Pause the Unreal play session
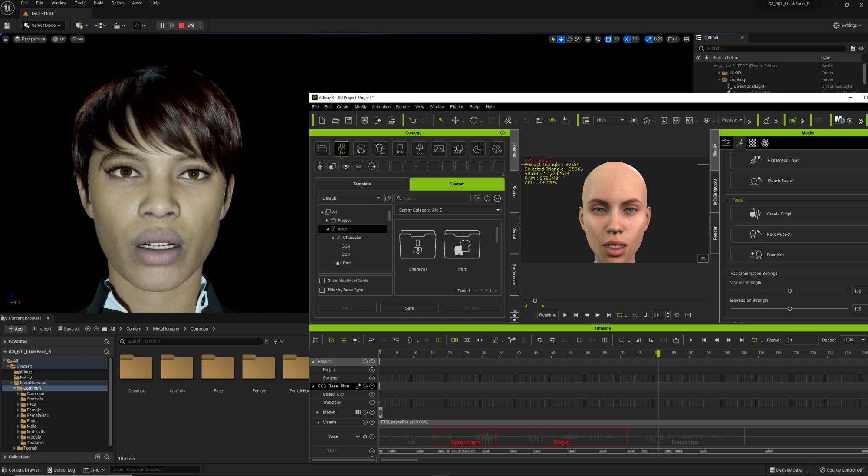 coord(162,26)
